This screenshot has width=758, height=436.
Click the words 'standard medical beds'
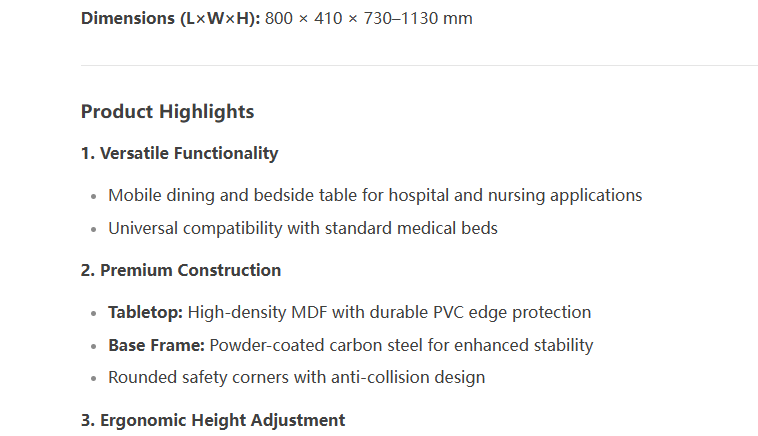411,229
